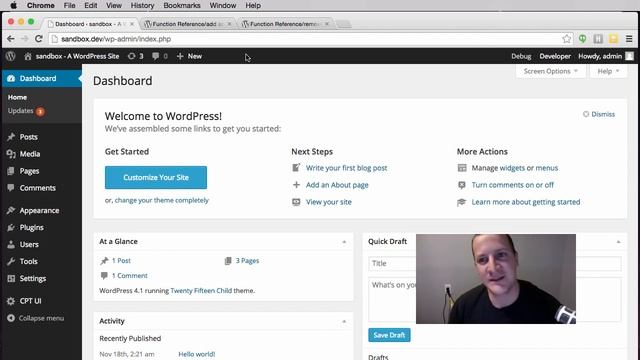
Task: Click the Appearance paintbrush icon
Action: click(11, 210)
